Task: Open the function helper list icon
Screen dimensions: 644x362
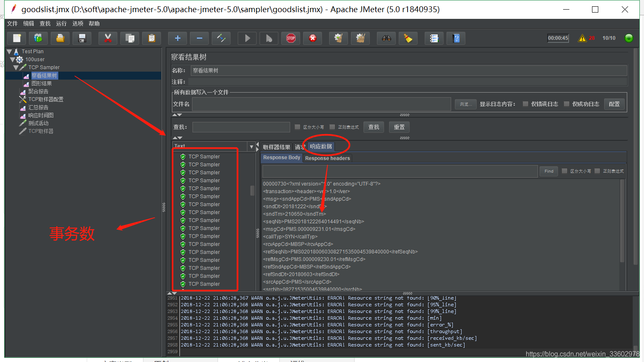Action: (x=434, y=38)
